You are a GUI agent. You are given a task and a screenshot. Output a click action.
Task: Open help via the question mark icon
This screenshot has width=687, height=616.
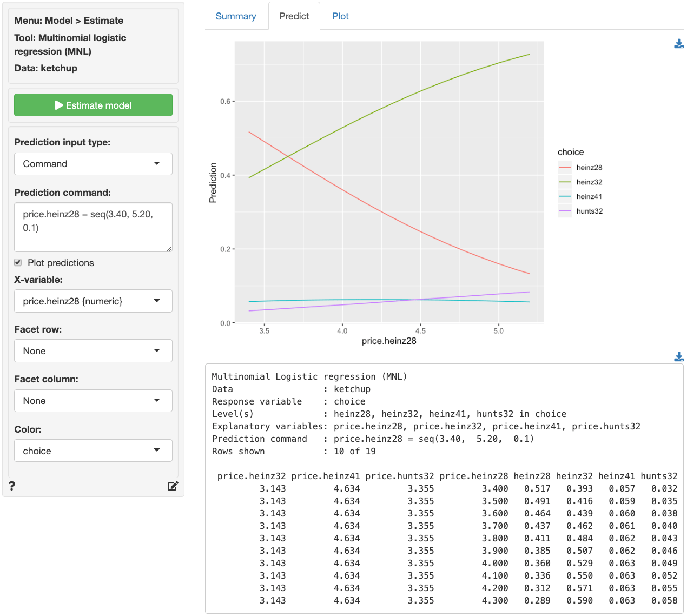click(x=12, y=486)
